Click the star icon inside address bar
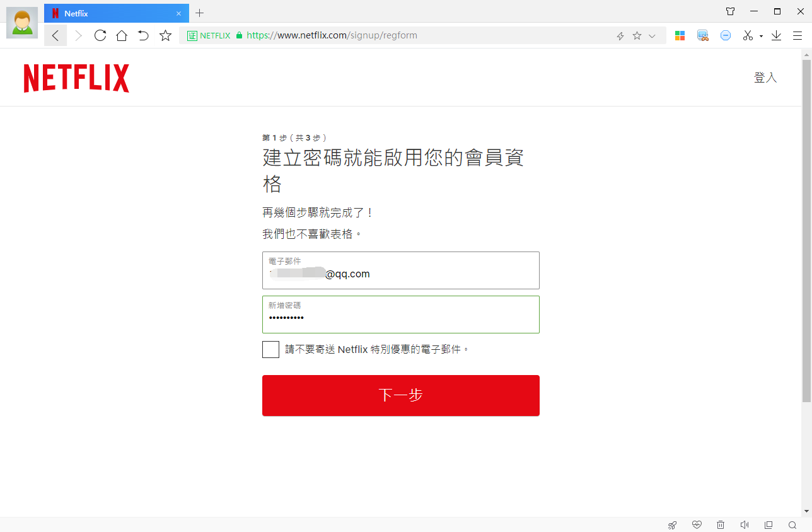812x532 pixels. point(637,36)
